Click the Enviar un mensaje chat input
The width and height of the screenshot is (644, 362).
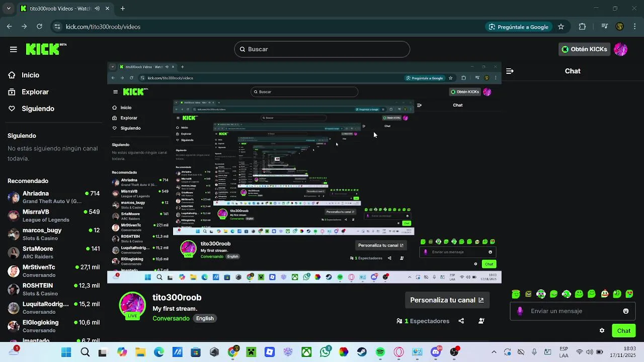tap(573, 311)
